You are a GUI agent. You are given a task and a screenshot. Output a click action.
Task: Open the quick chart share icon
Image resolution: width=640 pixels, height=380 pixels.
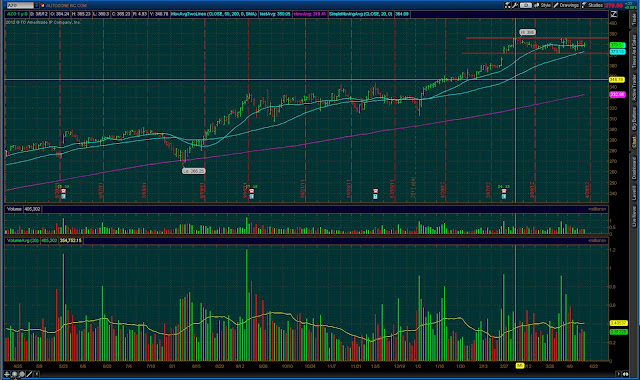[507, 5]
